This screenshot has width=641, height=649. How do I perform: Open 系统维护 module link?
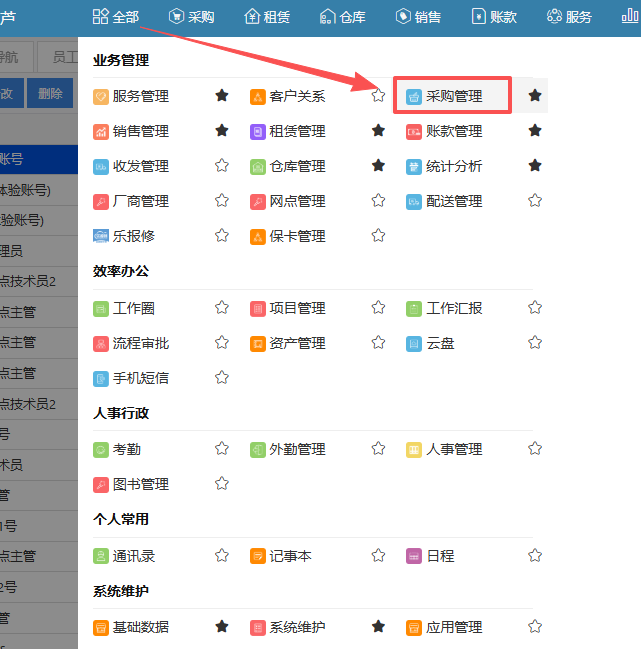coord(297,628)
